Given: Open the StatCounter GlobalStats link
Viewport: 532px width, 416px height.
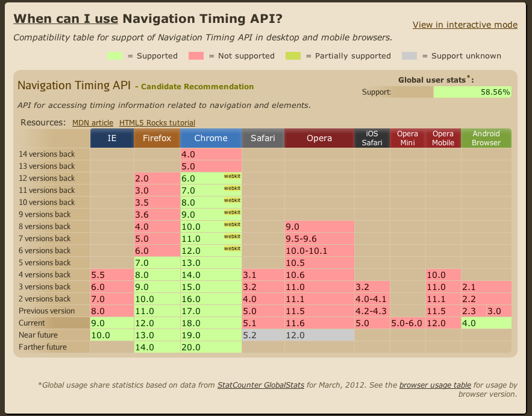Looking at the screenshot, I should tap(260, 385).
